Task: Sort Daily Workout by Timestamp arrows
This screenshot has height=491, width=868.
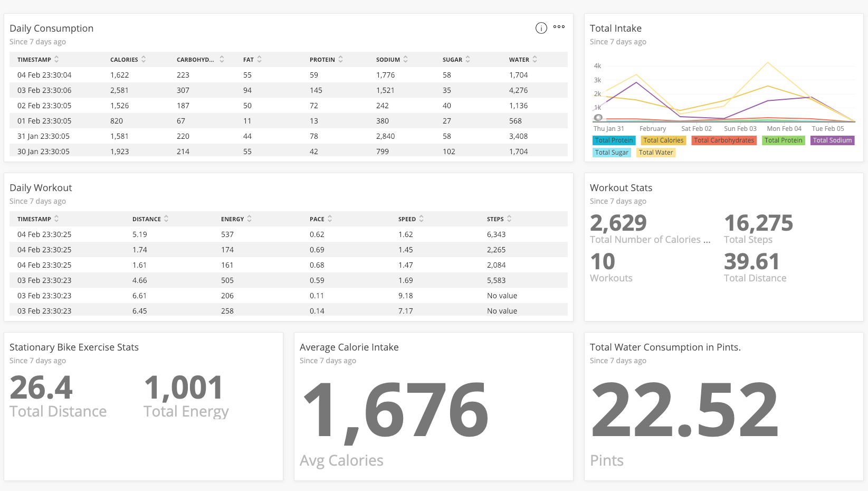Action: pos(56,219)
